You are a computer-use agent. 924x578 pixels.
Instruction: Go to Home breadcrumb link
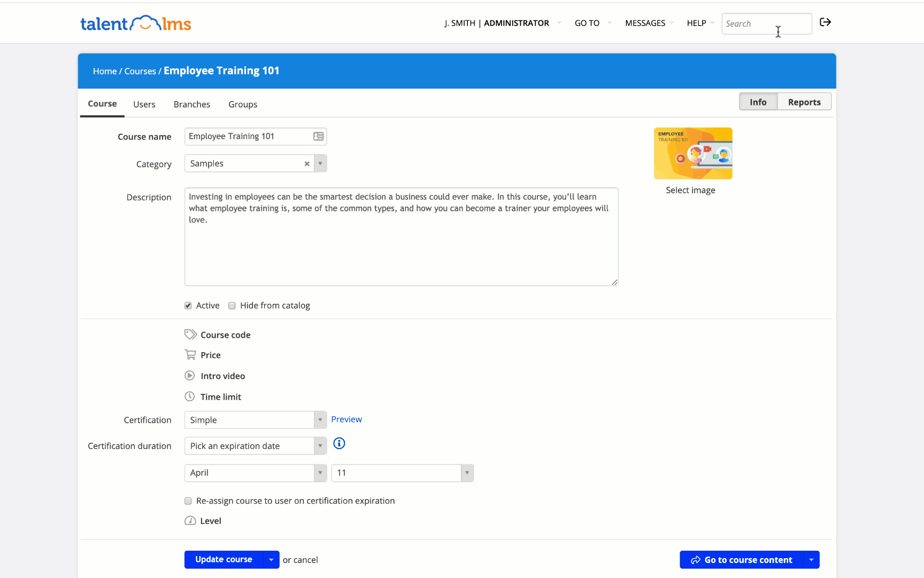point(105,71)
